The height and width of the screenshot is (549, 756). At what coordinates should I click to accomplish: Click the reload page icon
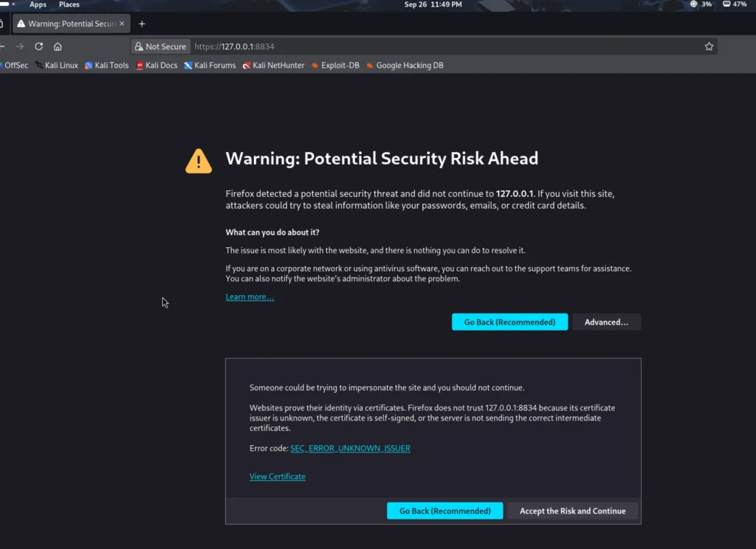38,46
